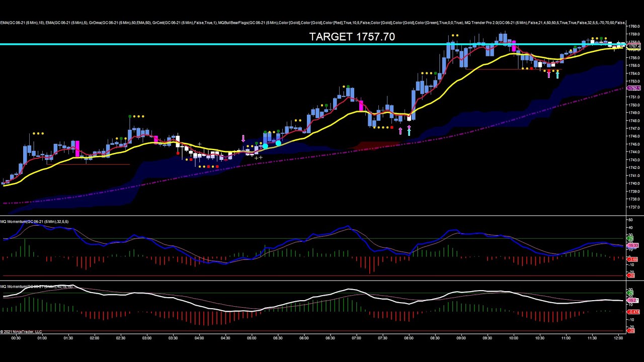Select the red -3.66 momentum value marker
This screenshot has width=644, height=362.
632,259
